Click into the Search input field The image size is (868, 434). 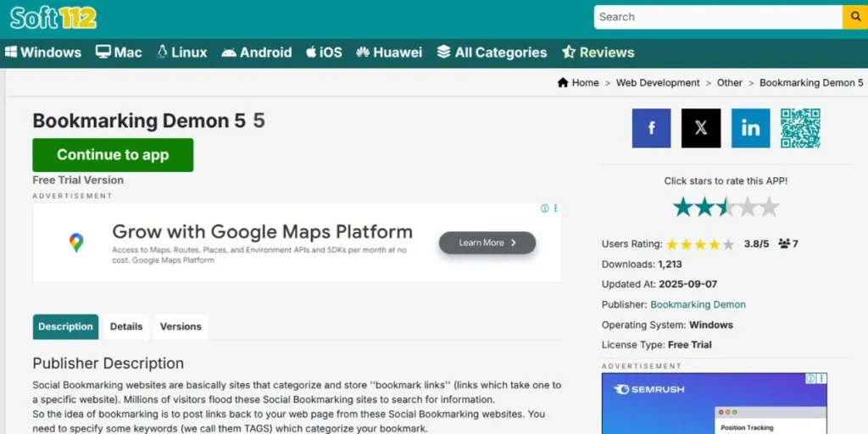coord(716,17)
